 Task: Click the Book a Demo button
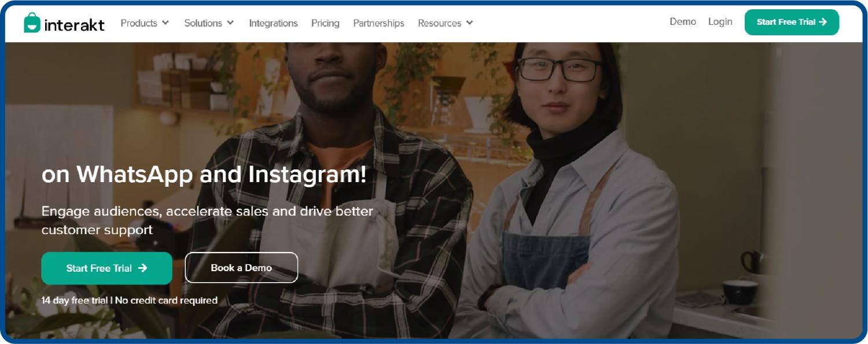point(241,268)
